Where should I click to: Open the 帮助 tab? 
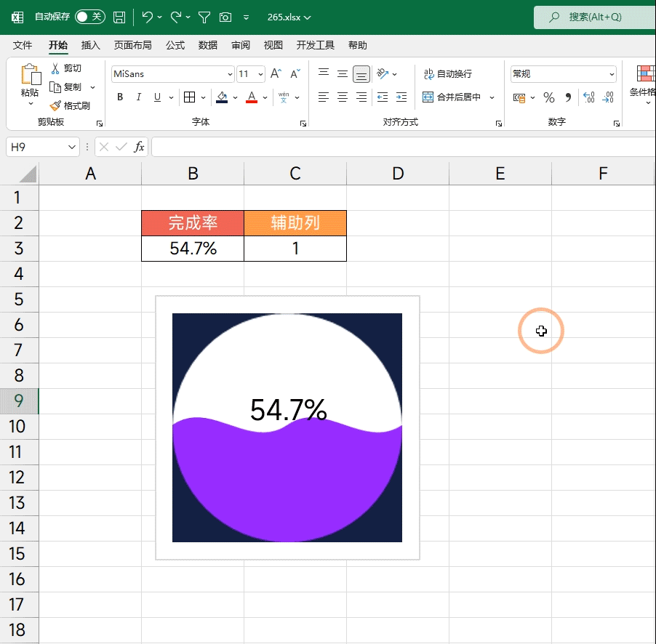coord(358,45)
